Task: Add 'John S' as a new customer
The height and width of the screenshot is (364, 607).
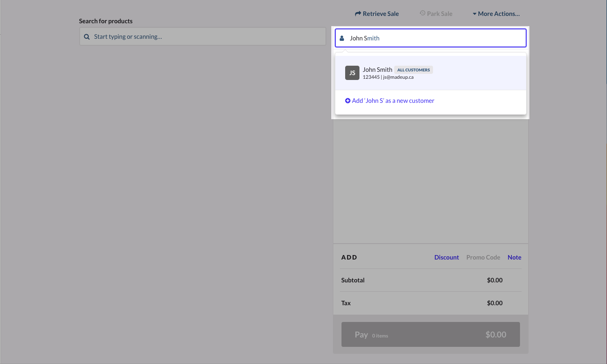Action: pos(393,101)
